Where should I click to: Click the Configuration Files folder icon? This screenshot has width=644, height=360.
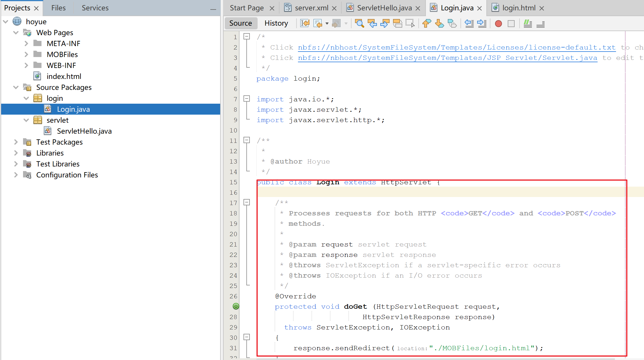pyautogui.click(x=27, y=175)
